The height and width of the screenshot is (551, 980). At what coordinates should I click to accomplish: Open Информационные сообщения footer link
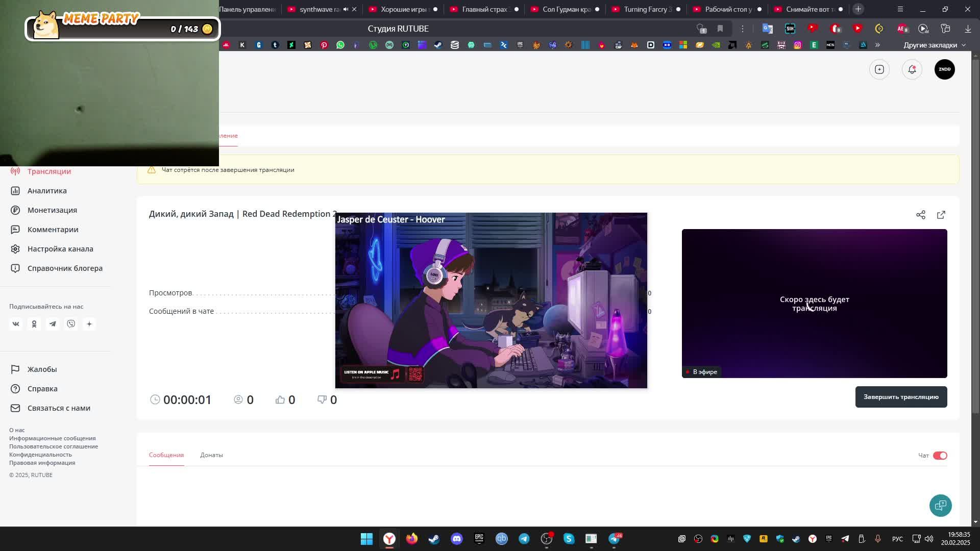(x=52, y=438)
